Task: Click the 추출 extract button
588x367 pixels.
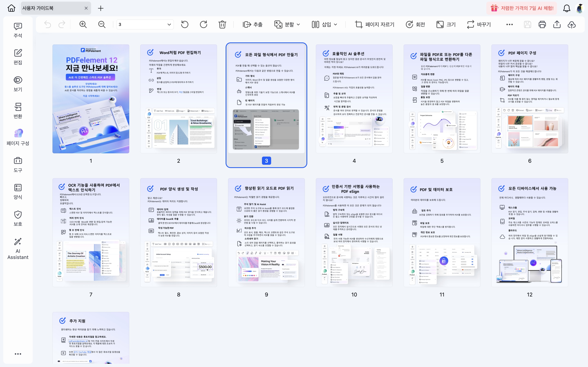Action: pyautogui.click(x=253, y=24)
